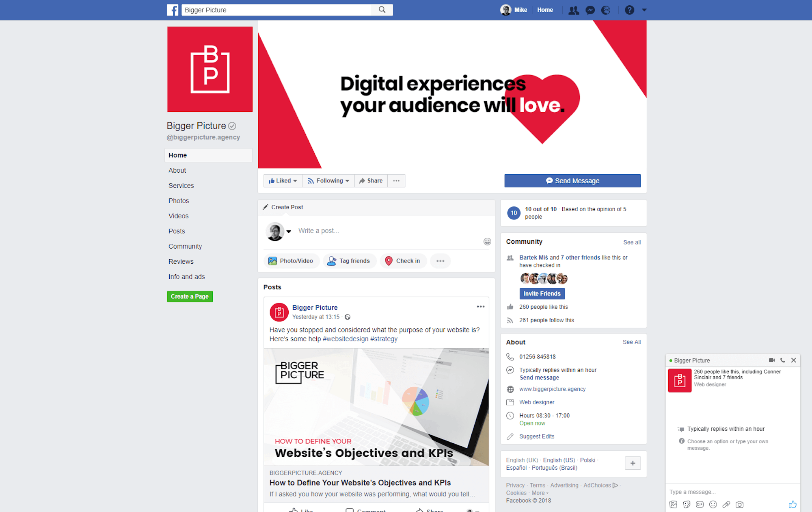Click the green Create a Page button

(x=190, y=296)
